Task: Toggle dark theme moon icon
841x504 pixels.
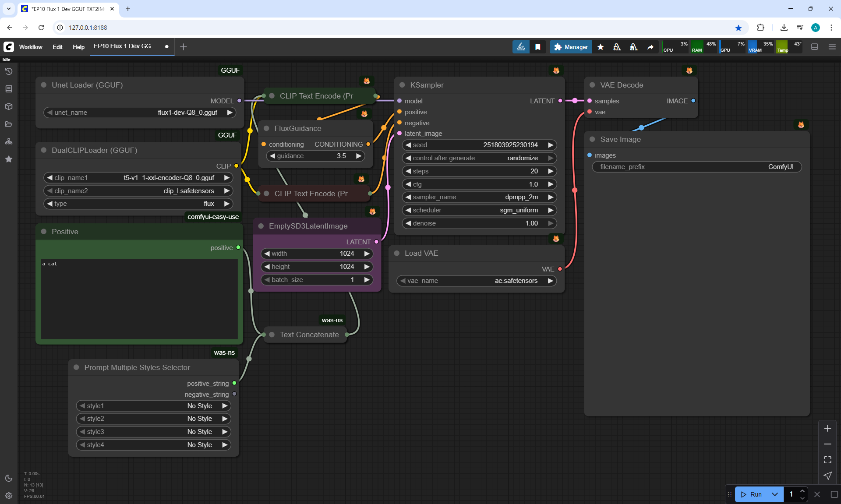Action: pos(9,478)
